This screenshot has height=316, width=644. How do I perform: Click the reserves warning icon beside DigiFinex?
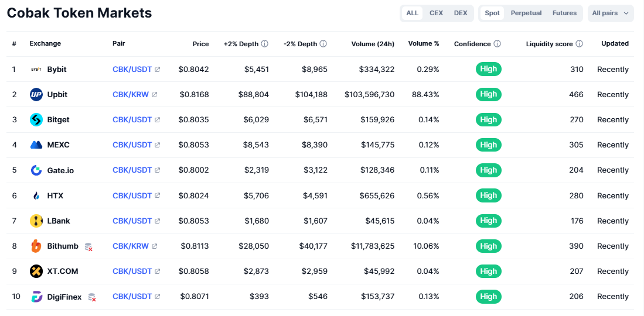click(x=92, y=297)
